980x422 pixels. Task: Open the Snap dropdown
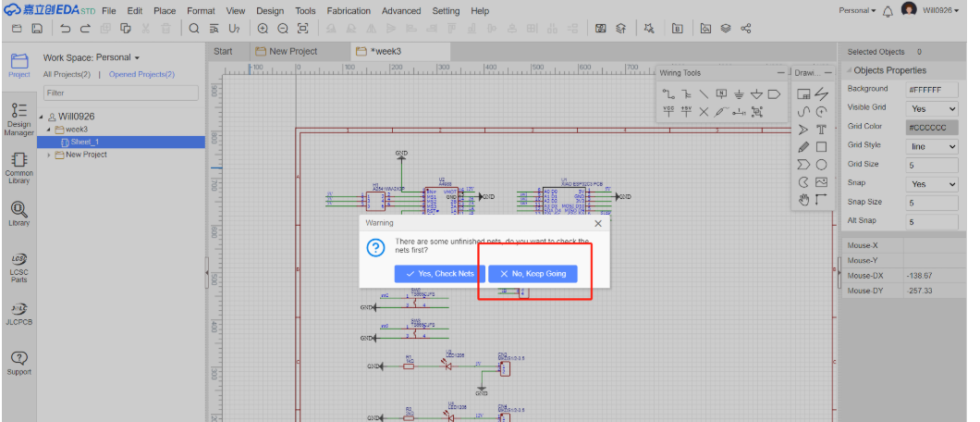(x=932, y=184)
